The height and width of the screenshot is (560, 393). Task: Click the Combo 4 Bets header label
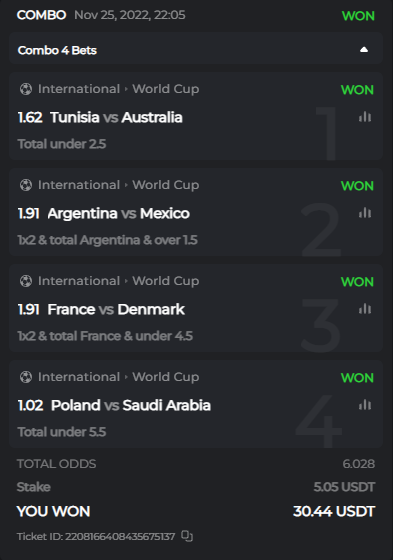click(x=57, y=50)
